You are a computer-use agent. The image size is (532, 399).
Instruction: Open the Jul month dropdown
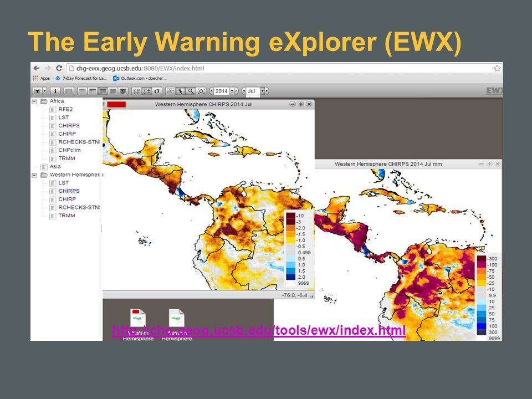(x=262, y=91)
